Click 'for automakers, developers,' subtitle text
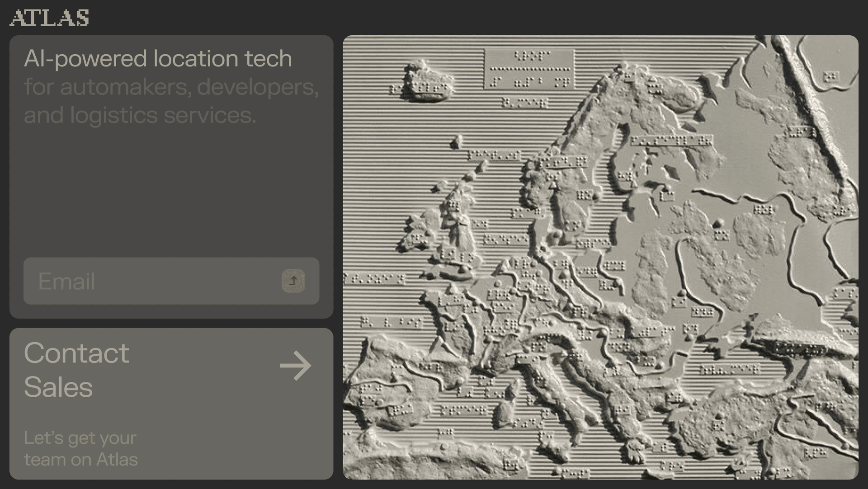The image size is (868, 489). coord(171,87)
